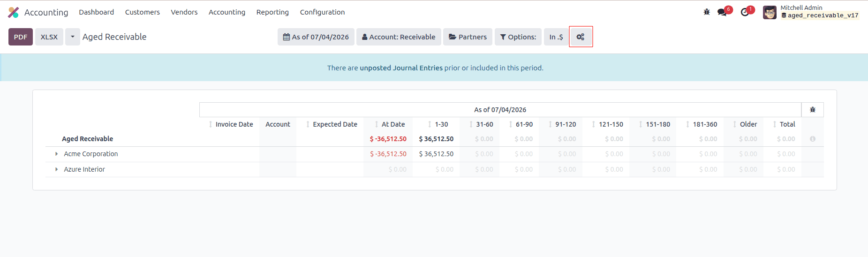This screenshot has height=257, width=868.
Task: Open the report settings gears icon
Action: pyautogui.click(x=581, y=37)
